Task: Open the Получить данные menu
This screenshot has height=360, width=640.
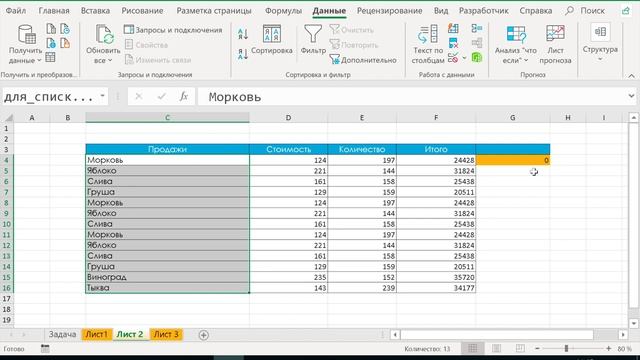Action: (25, 44)
